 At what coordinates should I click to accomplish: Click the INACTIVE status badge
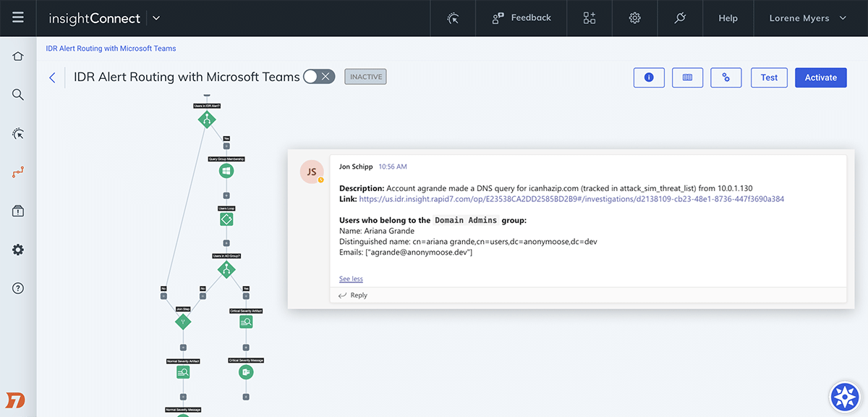click(x=365, y=76)
